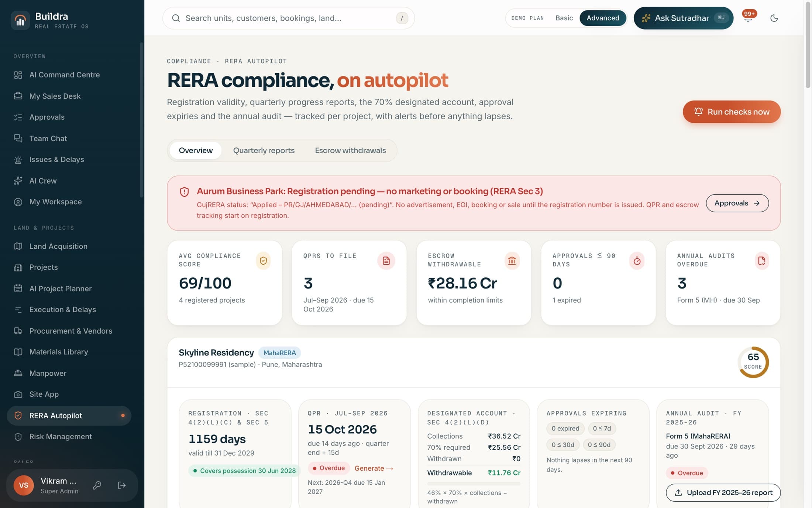The height and width of the screenshot is (508, 812).
Task: Open Projects building icon
Action: pyautogui.click(x=18, y=267)
